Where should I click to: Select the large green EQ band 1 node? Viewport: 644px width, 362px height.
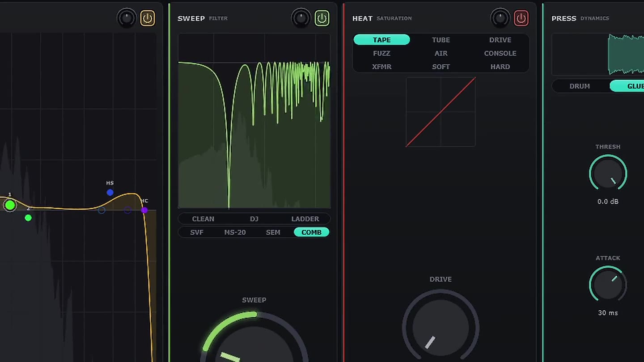click(10, 205)
